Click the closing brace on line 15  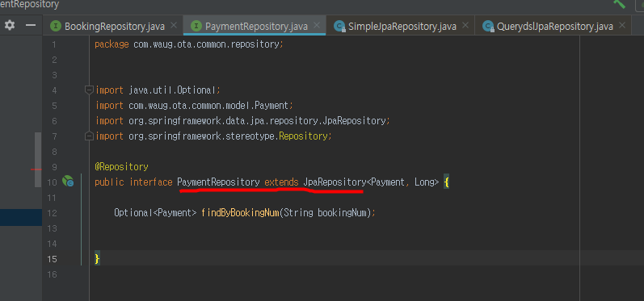pos(97,259)
